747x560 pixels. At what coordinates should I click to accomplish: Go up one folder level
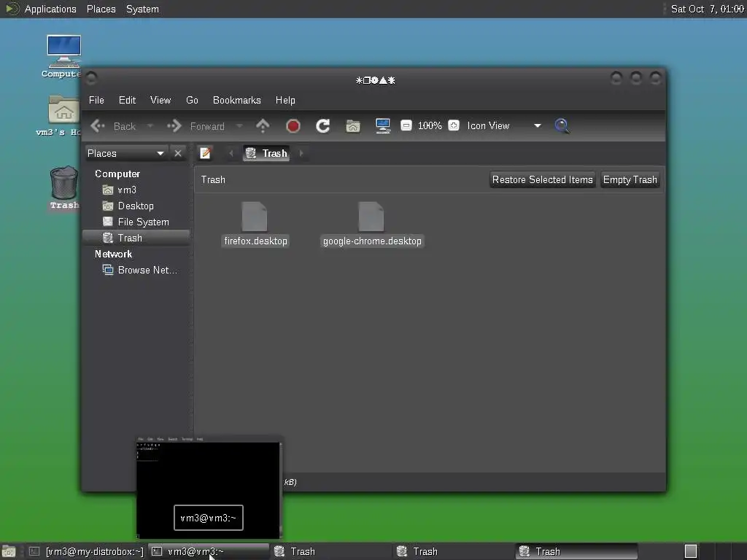coord(263,125)
